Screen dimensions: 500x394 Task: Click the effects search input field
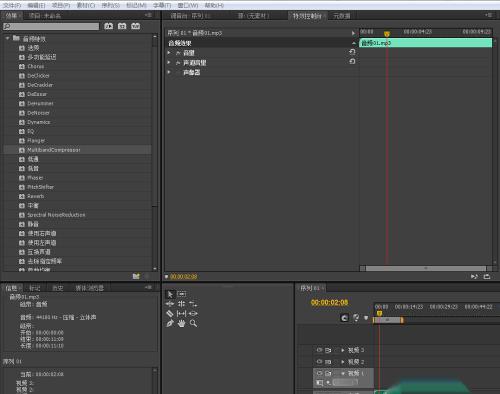pyautogui.click(x=51, y=26)
